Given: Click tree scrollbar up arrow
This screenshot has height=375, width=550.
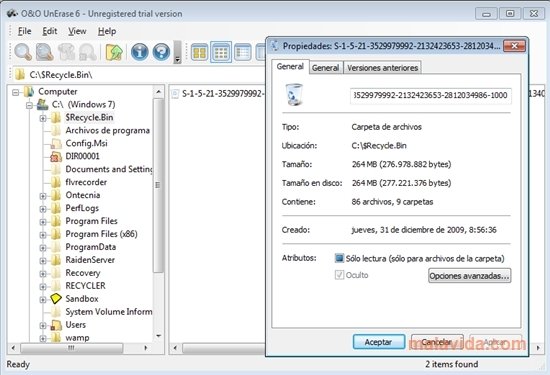Looking at the screenshot, I should [159, 92].
